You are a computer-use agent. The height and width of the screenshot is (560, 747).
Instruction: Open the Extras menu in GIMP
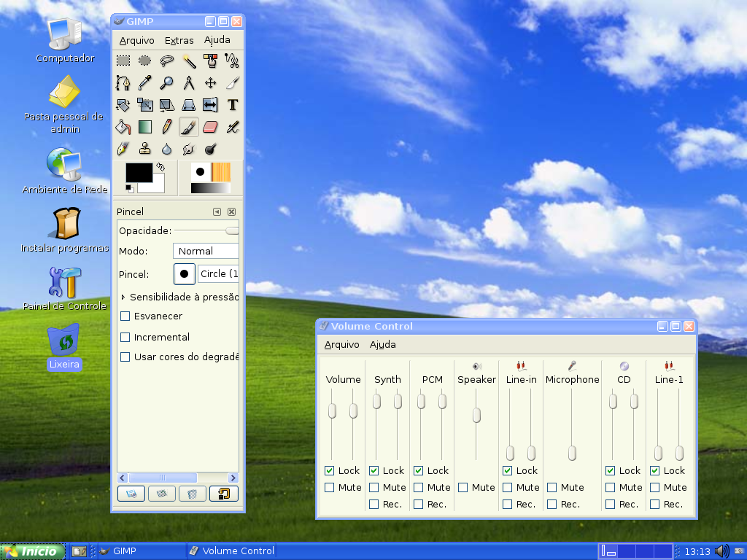(x=179, y=41)
